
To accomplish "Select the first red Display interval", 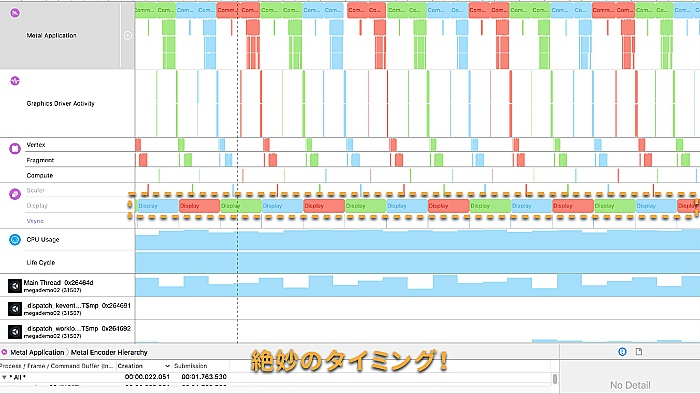I will [x=199, y=206].
